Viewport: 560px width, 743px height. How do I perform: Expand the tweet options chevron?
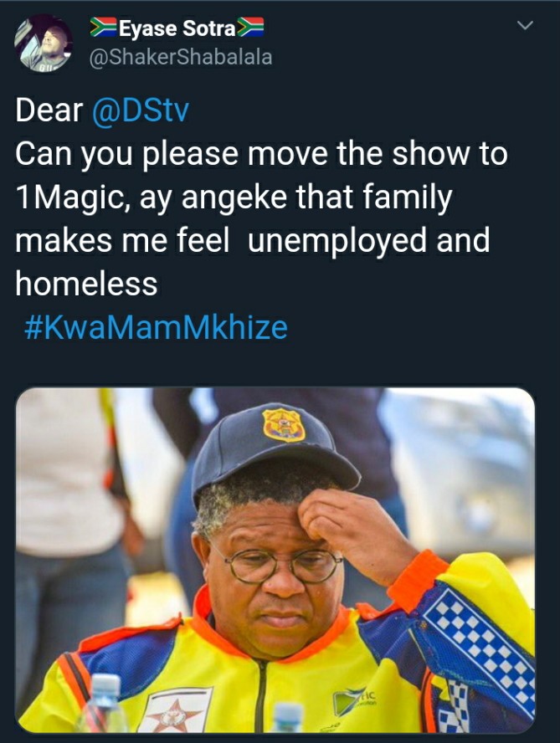[x=526, y=26]
